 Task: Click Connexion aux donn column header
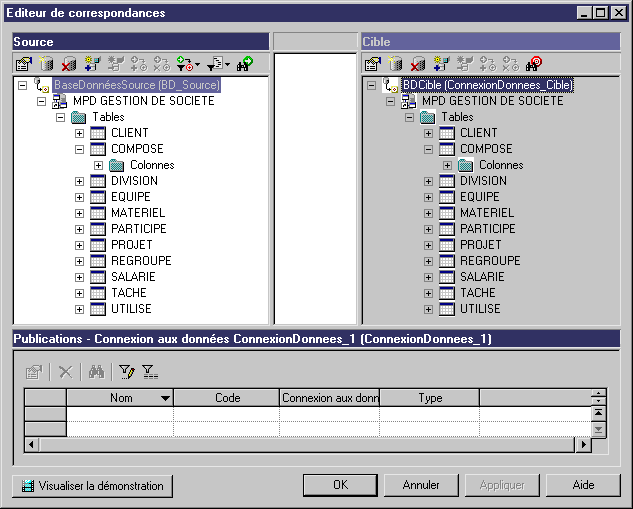tap(330, 398)
